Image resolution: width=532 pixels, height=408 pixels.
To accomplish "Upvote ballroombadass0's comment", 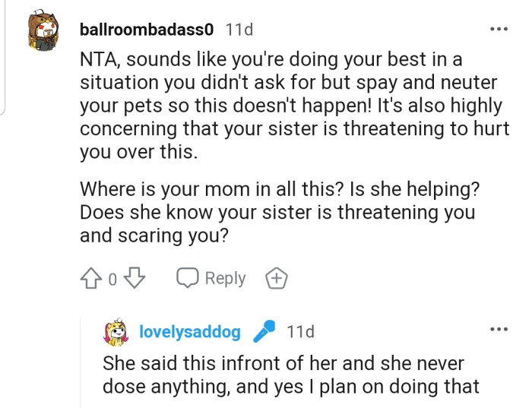I will pyautogui.click(x=91, y=279).
